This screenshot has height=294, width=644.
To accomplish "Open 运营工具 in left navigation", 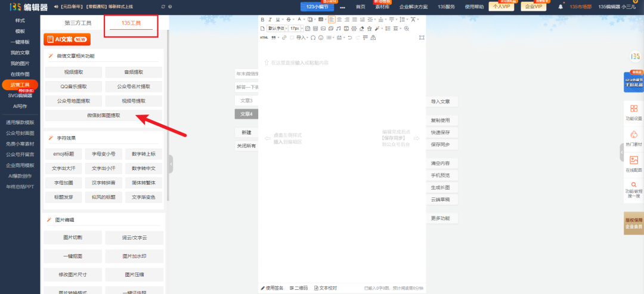I will tap(20, 85).
